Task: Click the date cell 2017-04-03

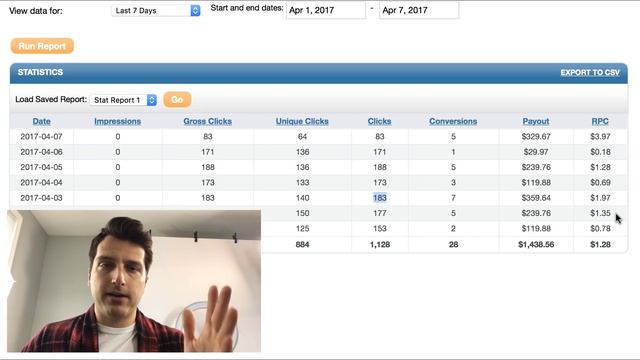Action: (42, 198)
